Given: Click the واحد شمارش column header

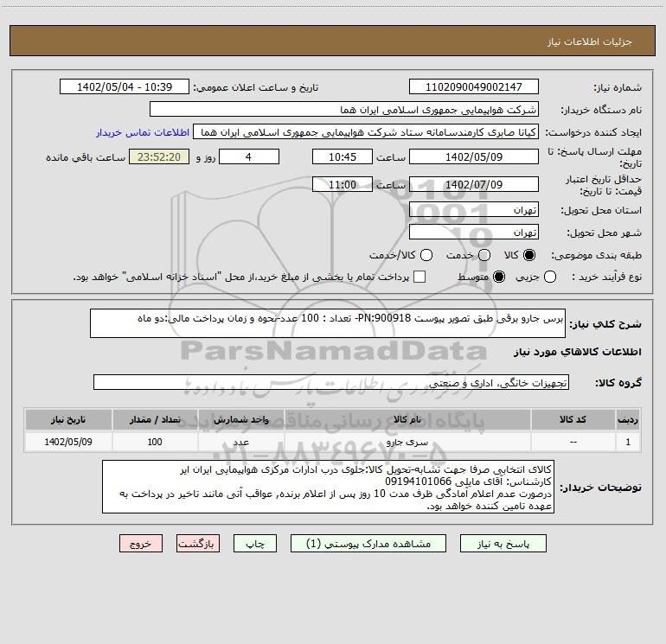Looking at the screenshot, I should pyautogui.click(x=240, y=419).
